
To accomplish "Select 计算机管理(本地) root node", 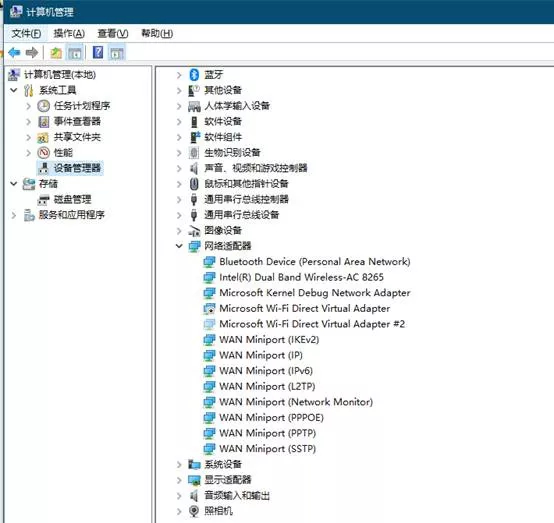I will [60, 75].
